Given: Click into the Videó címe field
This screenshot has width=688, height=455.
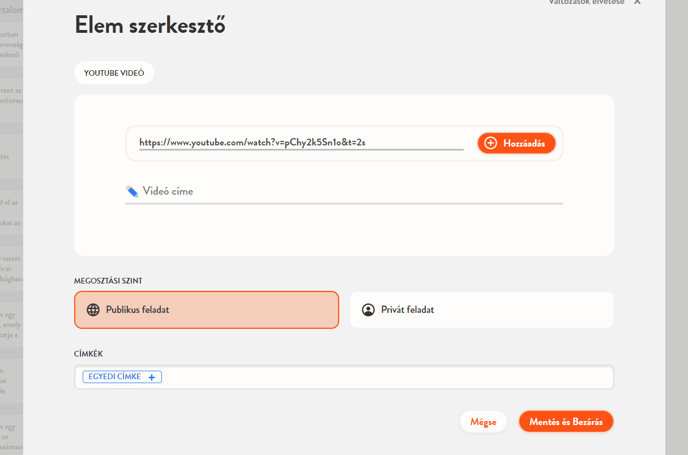Looking at the screenshot, I should (x=350, y=191).
